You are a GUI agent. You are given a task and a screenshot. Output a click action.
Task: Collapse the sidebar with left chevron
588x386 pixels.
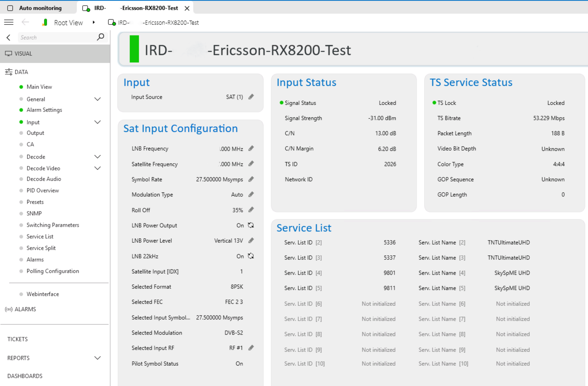[8, 37]
